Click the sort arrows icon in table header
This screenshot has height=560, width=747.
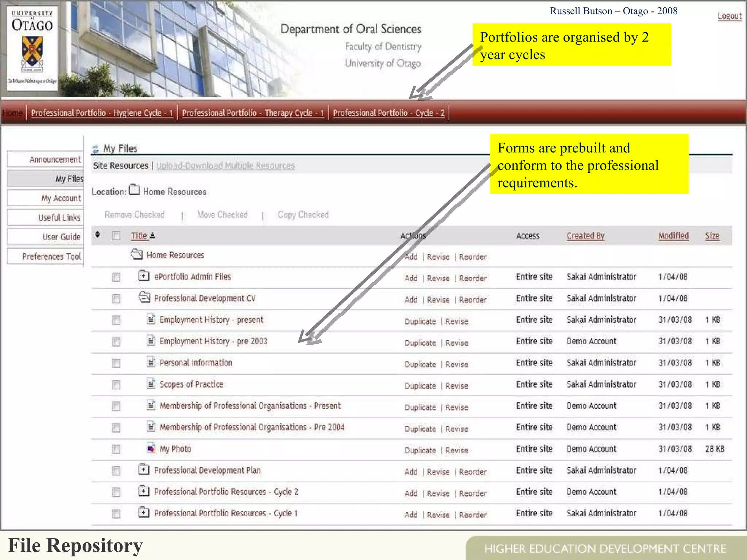(x=97, y=234)
